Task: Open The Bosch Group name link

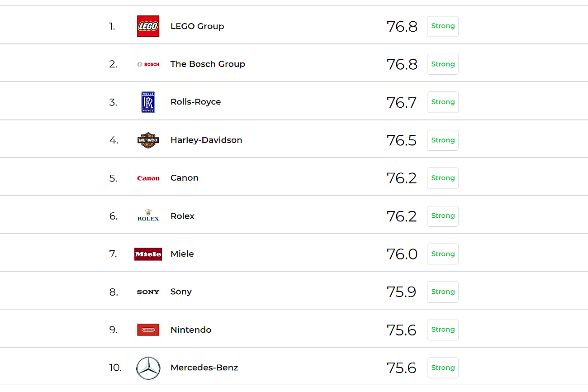Action: pos(208,64)
